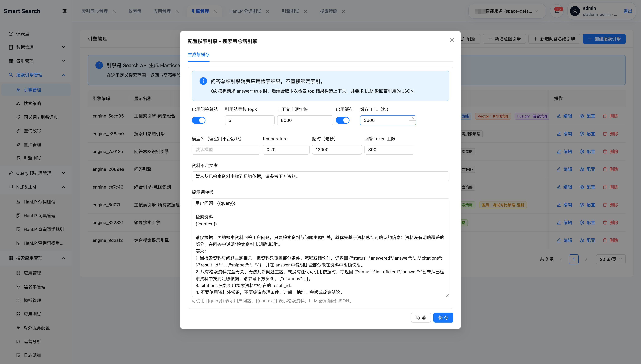Open HanLP 词典管理 sidebar item
This screenshot has width=641, height=364.
coord(36,216)
